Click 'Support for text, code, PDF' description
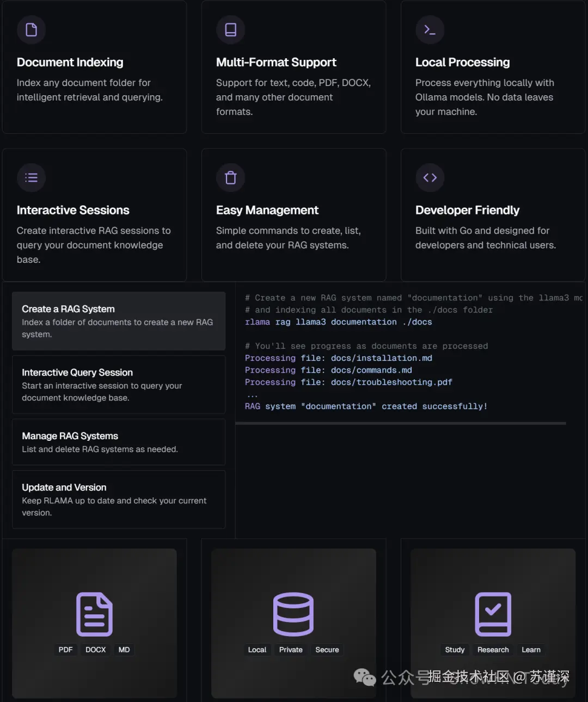 pyautogui.click(x=293, y=97)
